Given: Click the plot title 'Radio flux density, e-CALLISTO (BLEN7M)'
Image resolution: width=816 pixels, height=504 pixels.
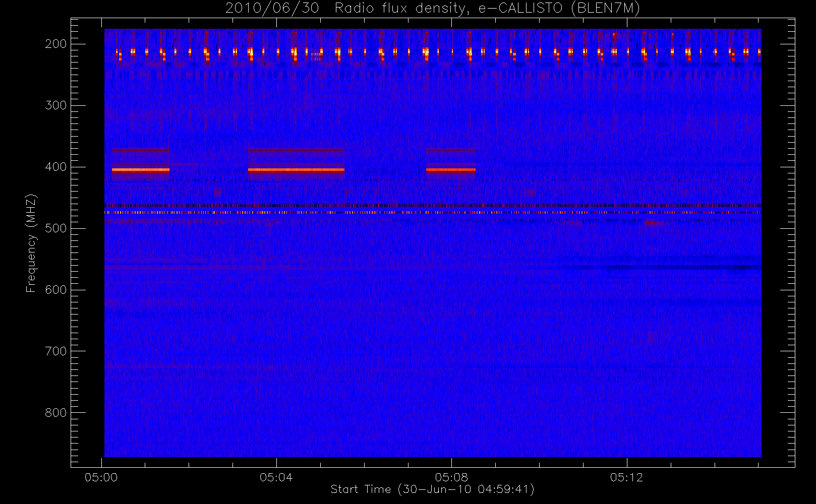Looking at the screenshot, I should point(487,9).
